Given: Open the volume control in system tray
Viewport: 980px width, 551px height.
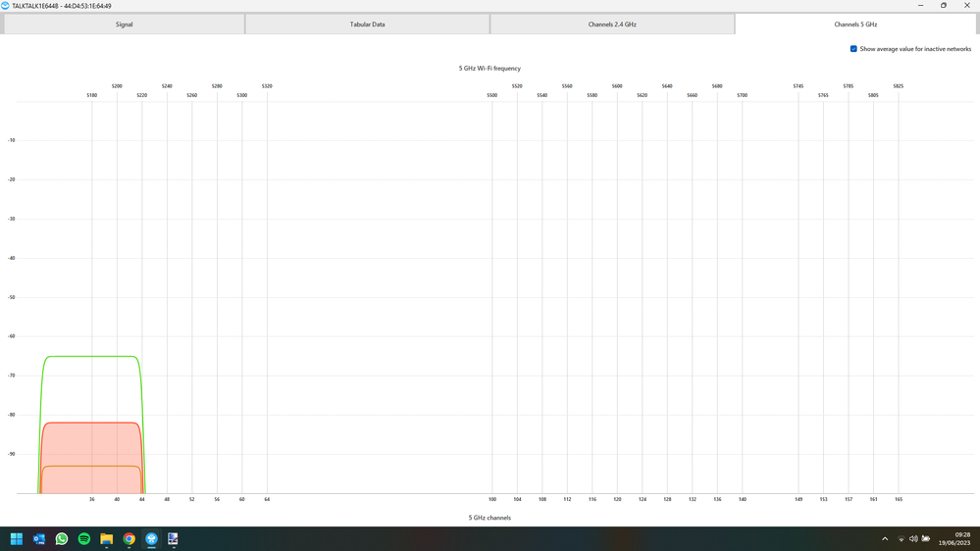Looking at the screenshot, I should pyautogui.click(x=913, y=538).
